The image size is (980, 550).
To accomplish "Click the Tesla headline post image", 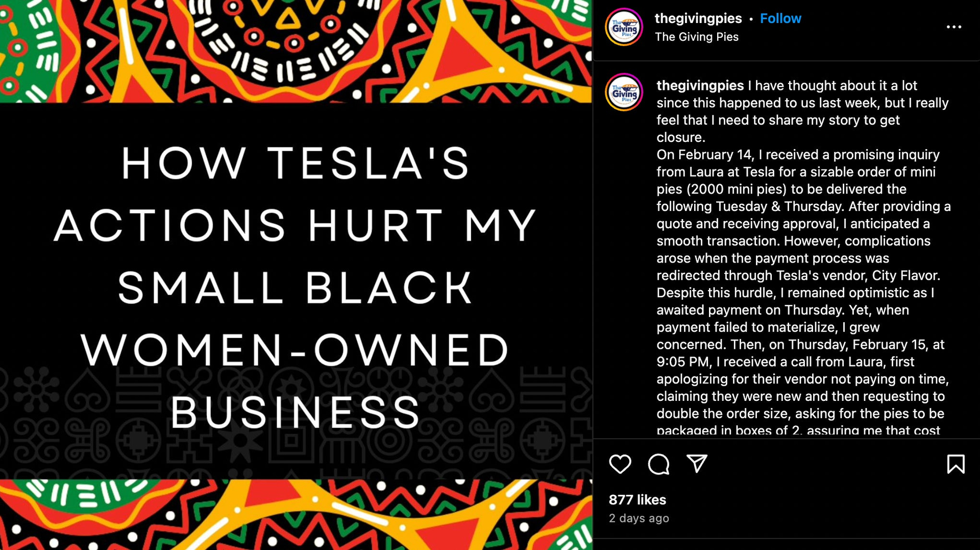I will 296,275.
